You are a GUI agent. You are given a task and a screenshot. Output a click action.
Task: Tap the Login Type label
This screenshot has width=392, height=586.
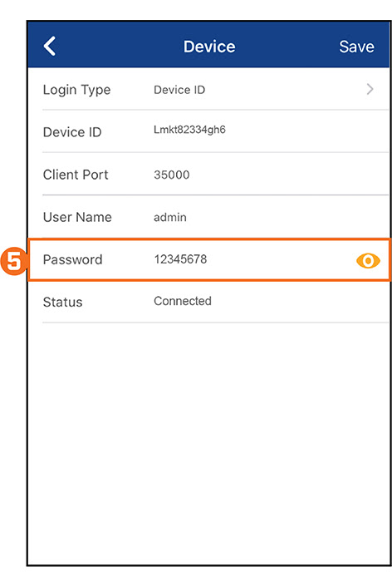[76, 90]
